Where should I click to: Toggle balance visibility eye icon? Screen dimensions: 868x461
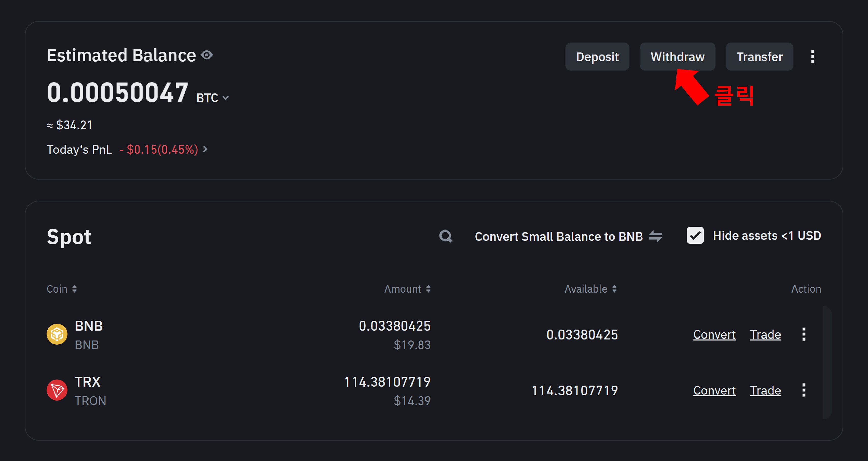207,55
